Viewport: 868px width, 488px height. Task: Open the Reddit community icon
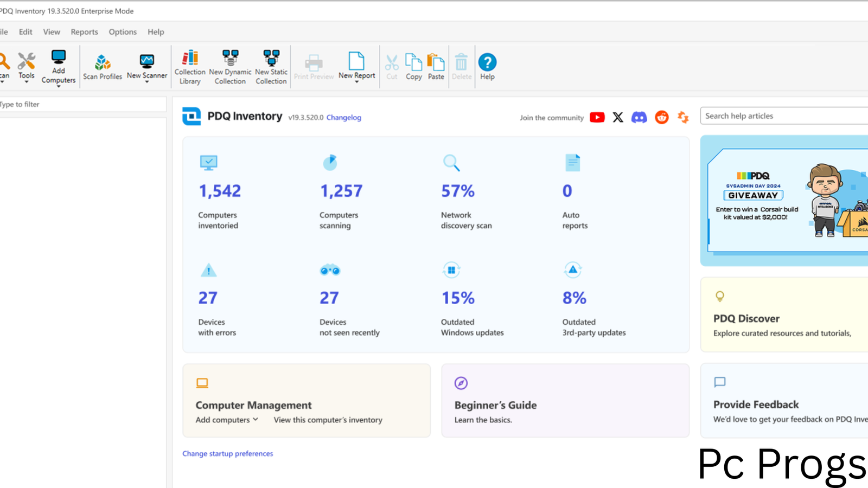coord(662,117)
